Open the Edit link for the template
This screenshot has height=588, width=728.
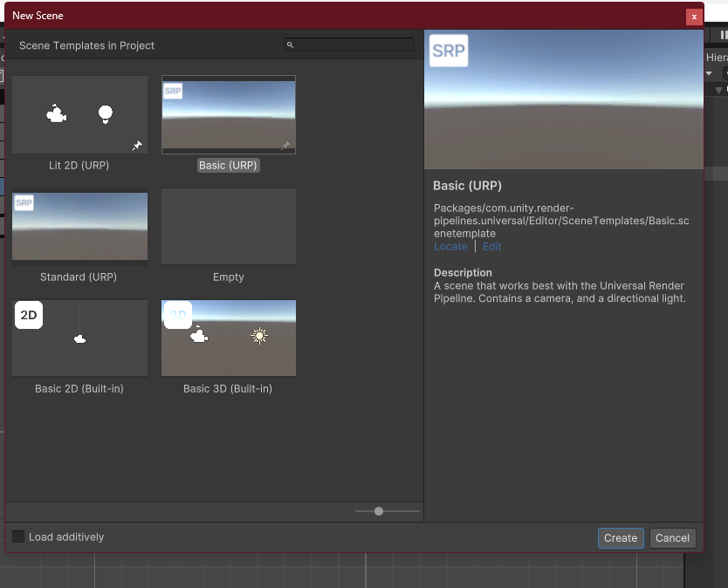pos(491,246)
